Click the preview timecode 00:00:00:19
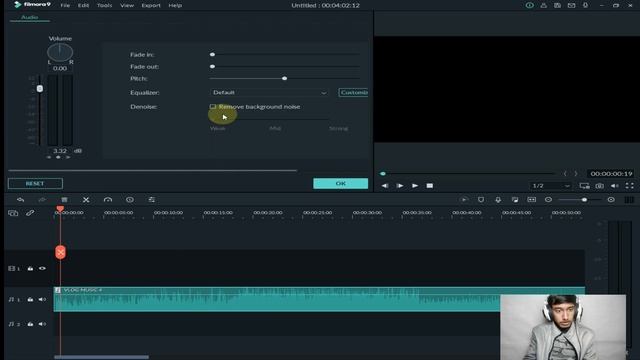Viewport: 640px width, 360px height. (x=611, y=173)
